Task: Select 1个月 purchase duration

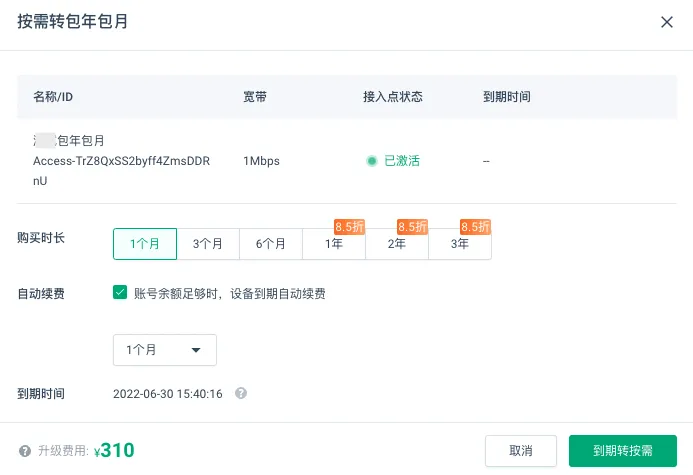Action: (145, 244)
